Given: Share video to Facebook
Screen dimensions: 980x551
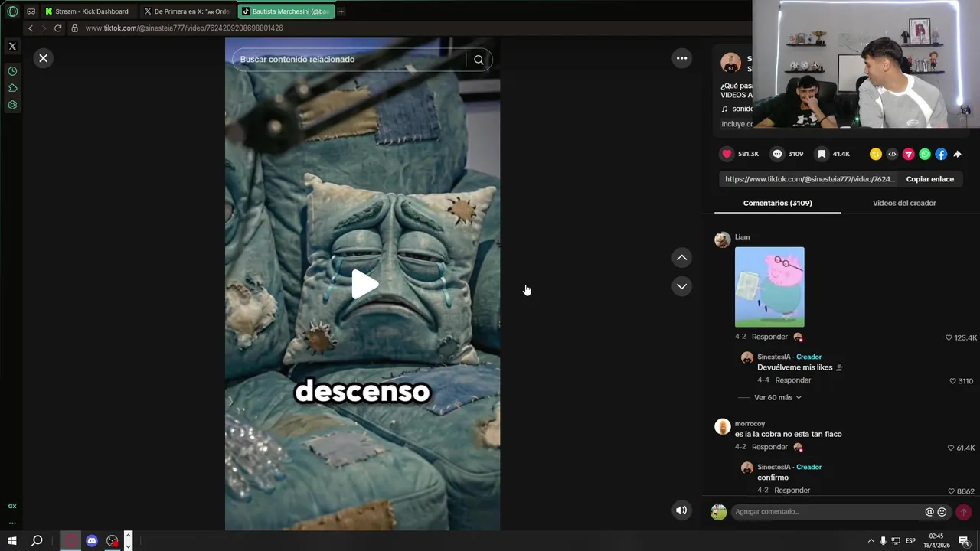Looking at the screenshot, I should 941,154.
